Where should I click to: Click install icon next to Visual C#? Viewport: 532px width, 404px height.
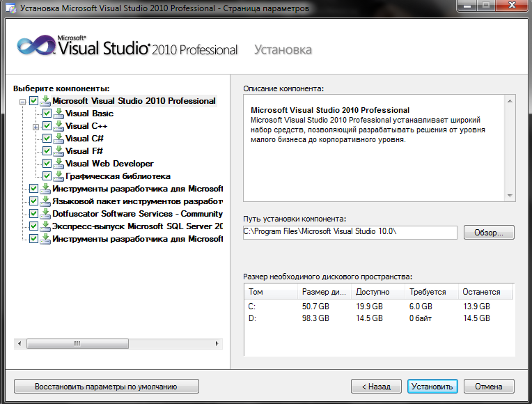58,139
